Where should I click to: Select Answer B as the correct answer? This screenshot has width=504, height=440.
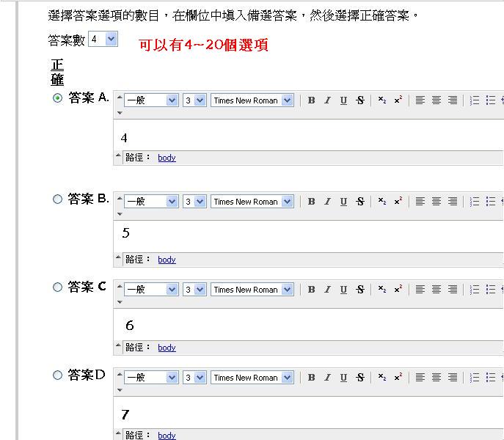pos(58,199)
